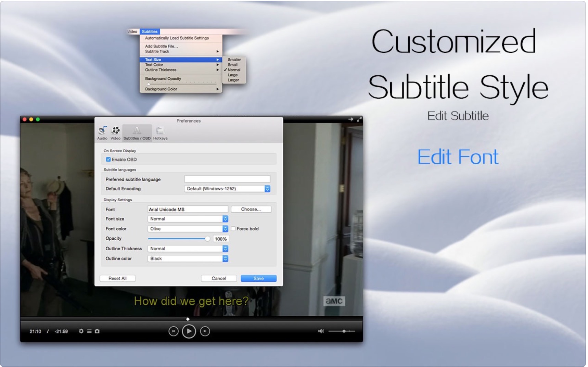The height and width of the screenshot is (367, 588).
Task: Choose Small text size option
Action: click(234, 65)
